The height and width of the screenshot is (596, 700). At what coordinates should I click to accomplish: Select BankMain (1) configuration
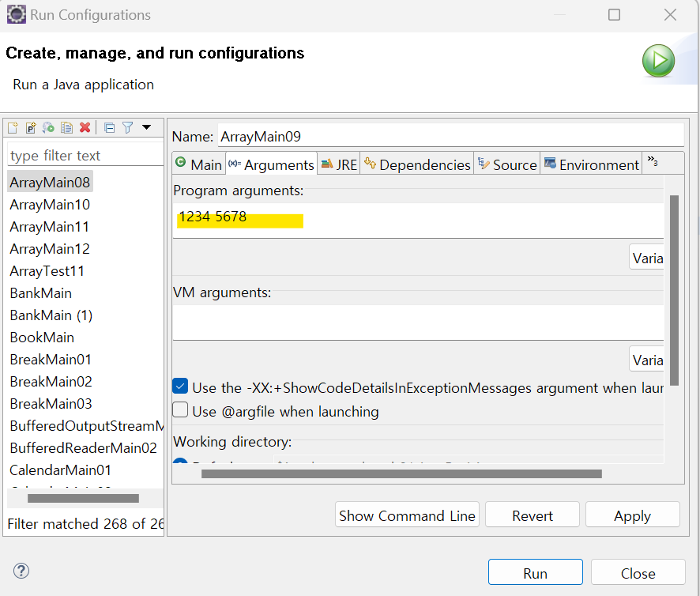coord(51,315)
